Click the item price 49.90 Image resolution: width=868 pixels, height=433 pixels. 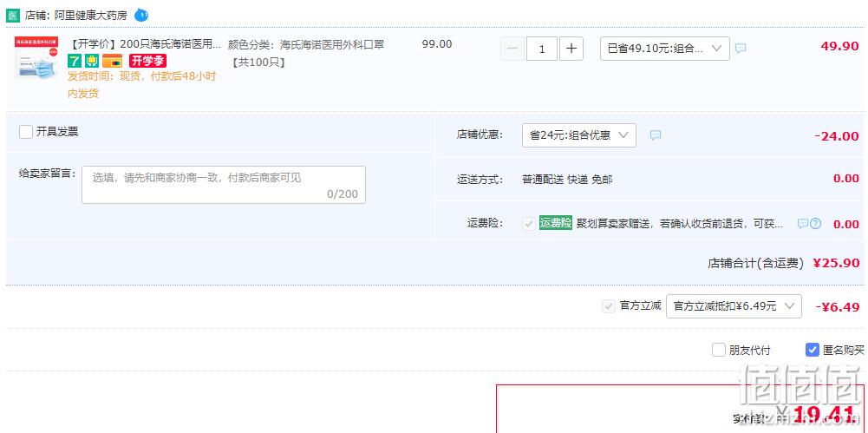(839, 46)
